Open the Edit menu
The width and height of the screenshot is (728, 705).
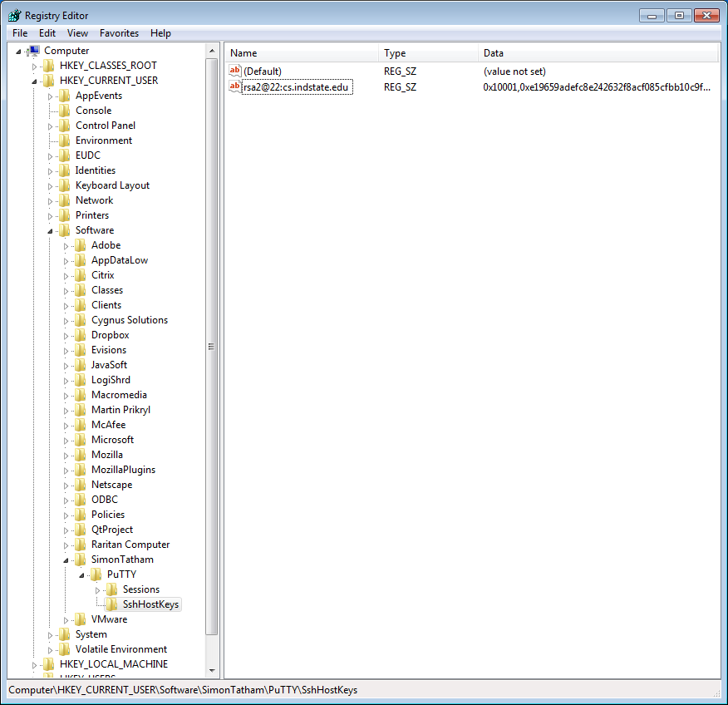click(x=47, y=33)
